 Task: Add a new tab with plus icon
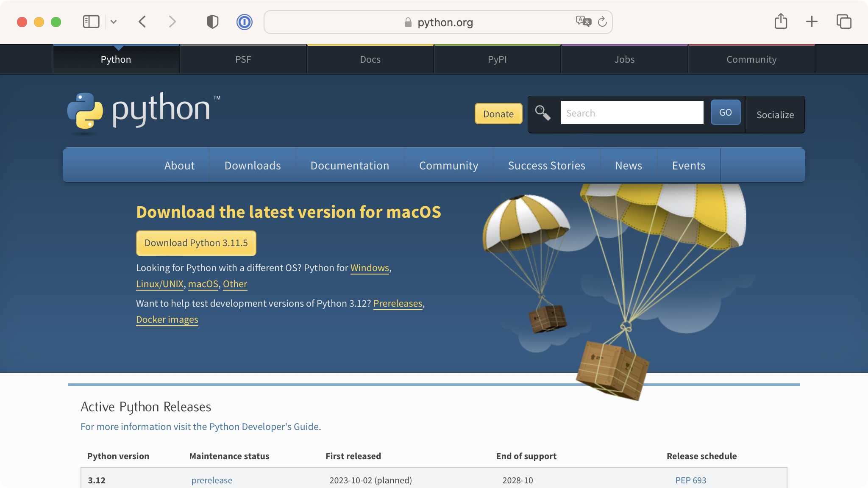coord(812,22)
